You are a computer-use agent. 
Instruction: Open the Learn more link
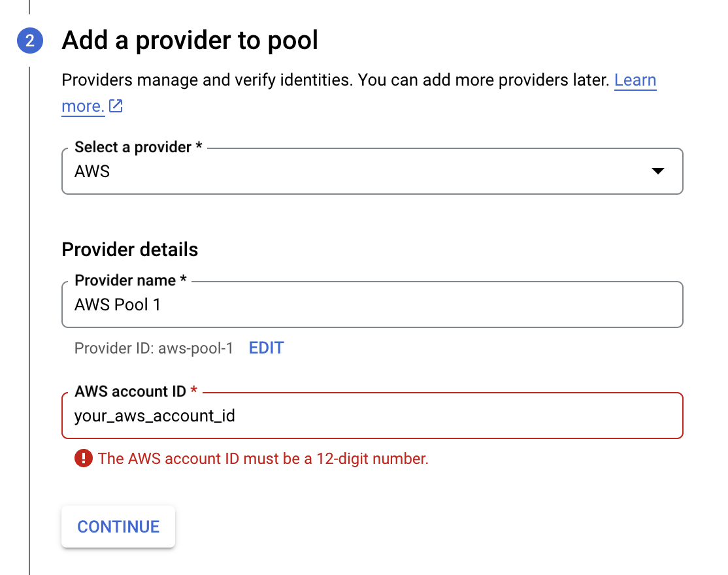click(635, 80)
